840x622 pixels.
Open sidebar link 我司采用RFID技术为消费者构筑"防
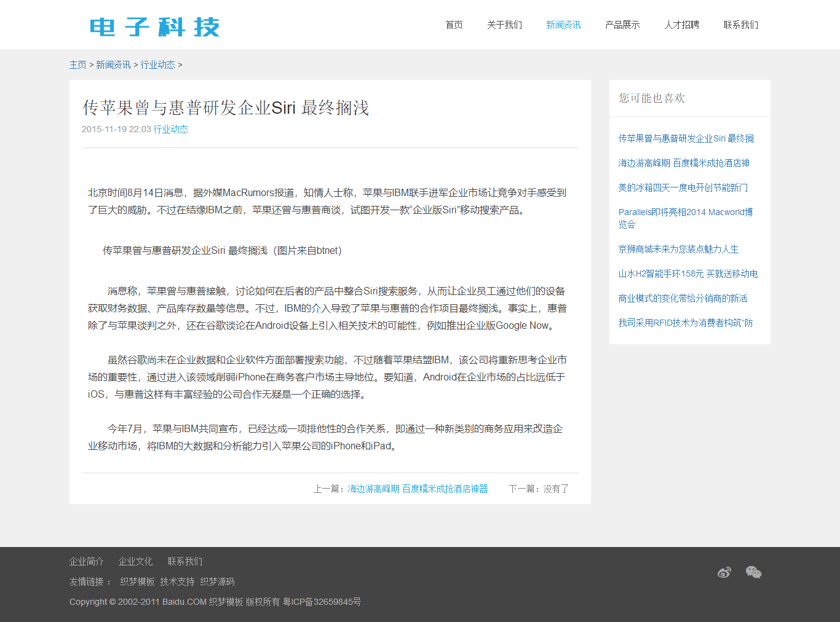(x=686, y=323)
